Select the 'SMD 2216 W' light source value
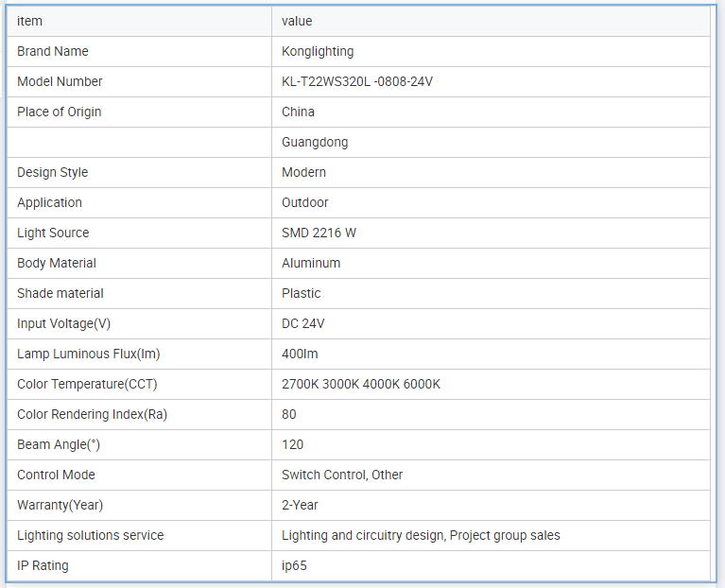The height and width of the screenshot is (588, 725). pos(319,233)
